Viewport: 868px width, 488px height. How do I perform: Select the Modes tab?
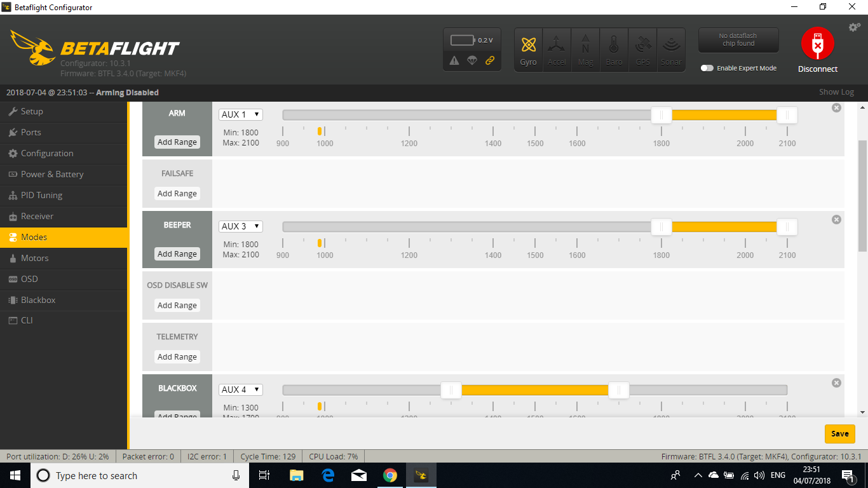point(64,237)
